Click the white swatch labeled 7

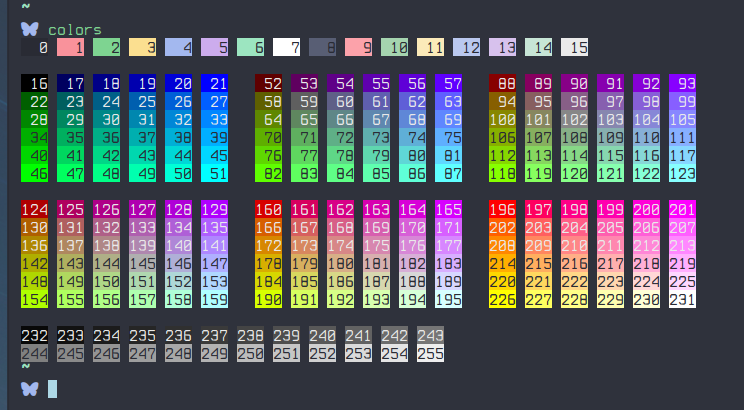(287, 47)
